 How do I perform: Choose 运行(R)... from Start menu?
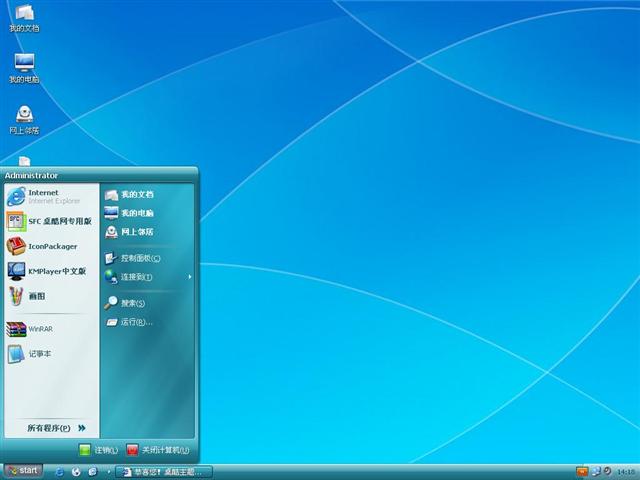tap(136, 322)
